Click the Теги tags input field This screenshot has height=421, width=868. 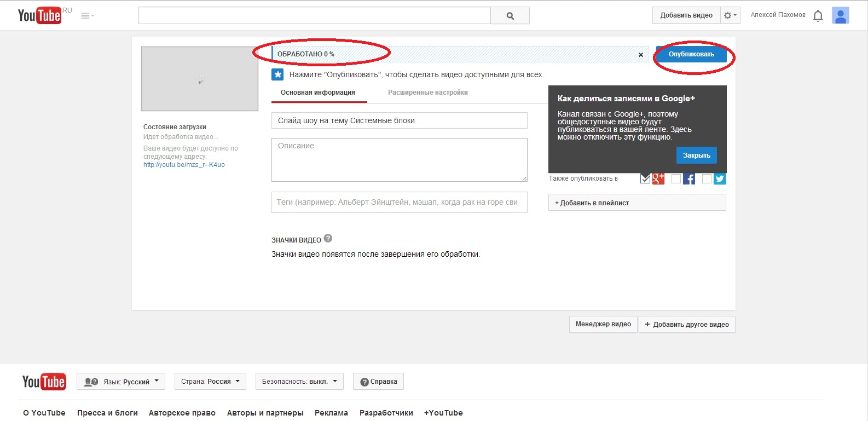tap(400, 202)
